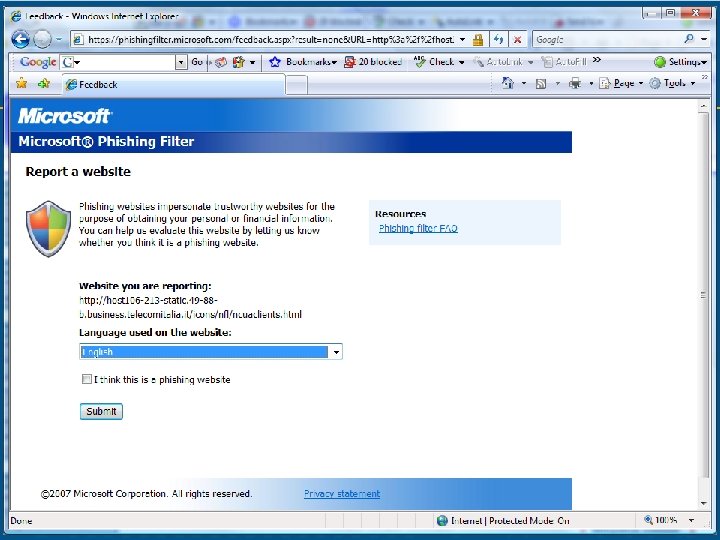
Task: Click the Google search box in browser
Action: [607, 39]
